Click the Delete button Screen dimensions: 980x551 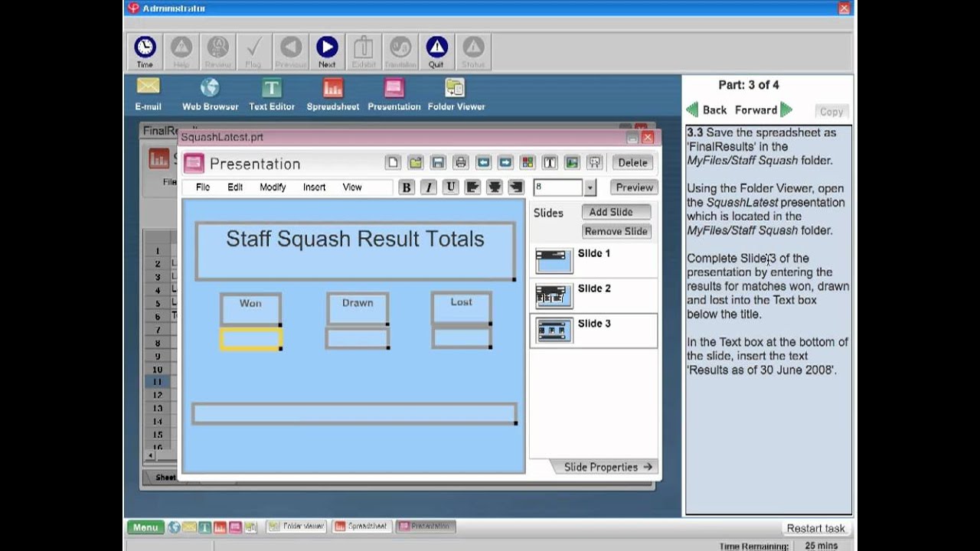[632, 162]
